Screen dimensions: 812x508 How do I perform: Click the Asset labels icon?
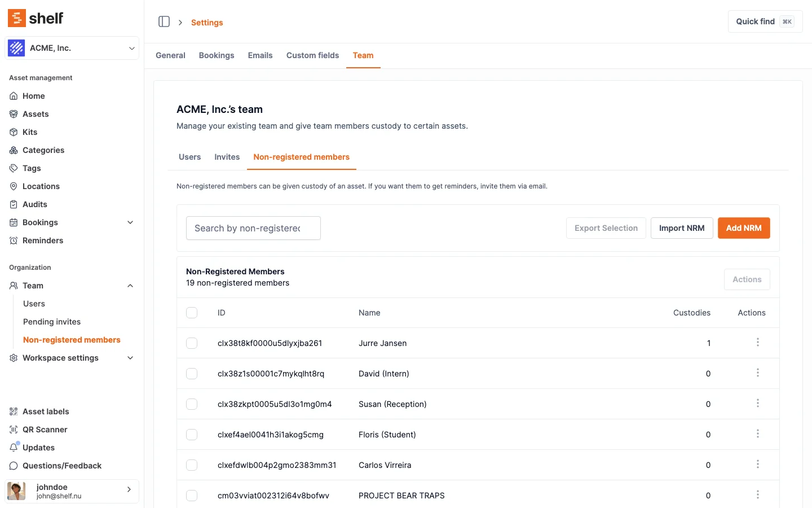tap(14, 411)
